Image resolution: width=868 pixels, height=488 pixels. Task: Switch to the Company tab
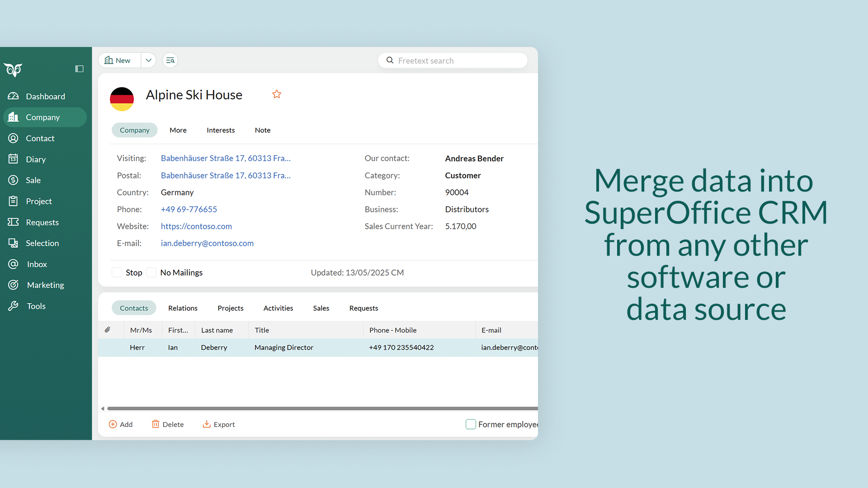(134, 130)
